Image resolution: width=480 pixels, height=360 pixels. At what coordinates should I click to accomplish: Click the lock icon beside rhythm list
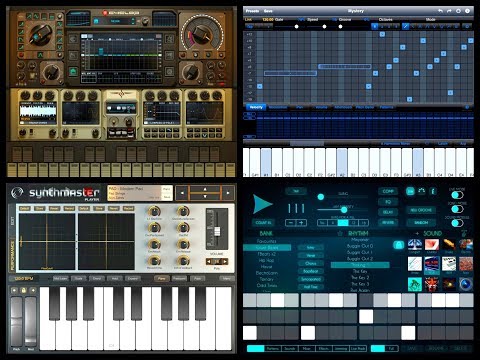tap(398, 245)
